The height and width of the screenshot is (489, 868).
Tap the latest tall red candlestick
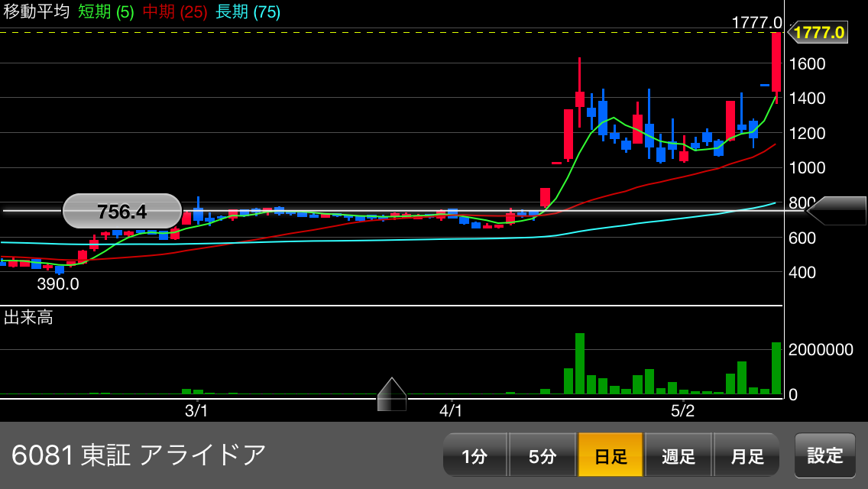tap(776, 63)
